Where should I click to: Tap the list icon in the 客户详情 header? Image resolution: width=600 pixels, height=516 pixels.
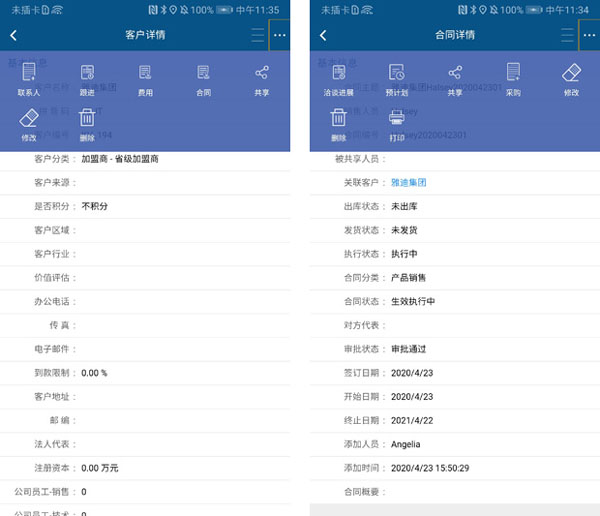258,35
